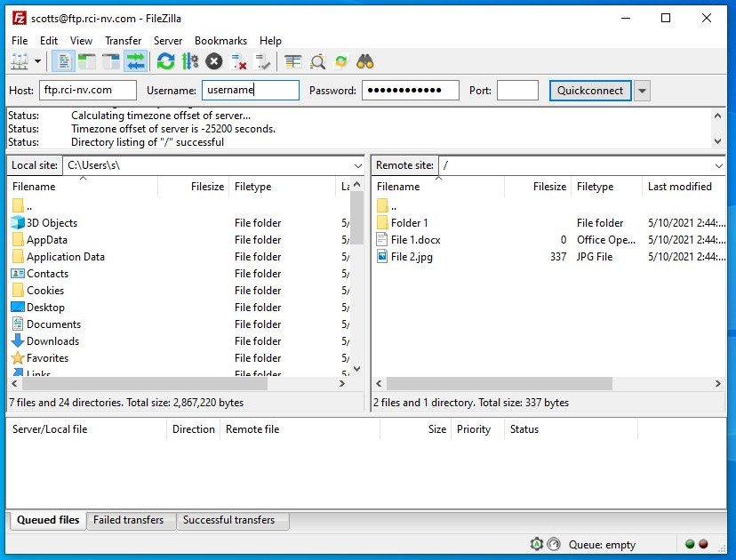The image size is (736, 560).
Task: Open the View menu
Action: pyautogui.click(x=81, y=41)
